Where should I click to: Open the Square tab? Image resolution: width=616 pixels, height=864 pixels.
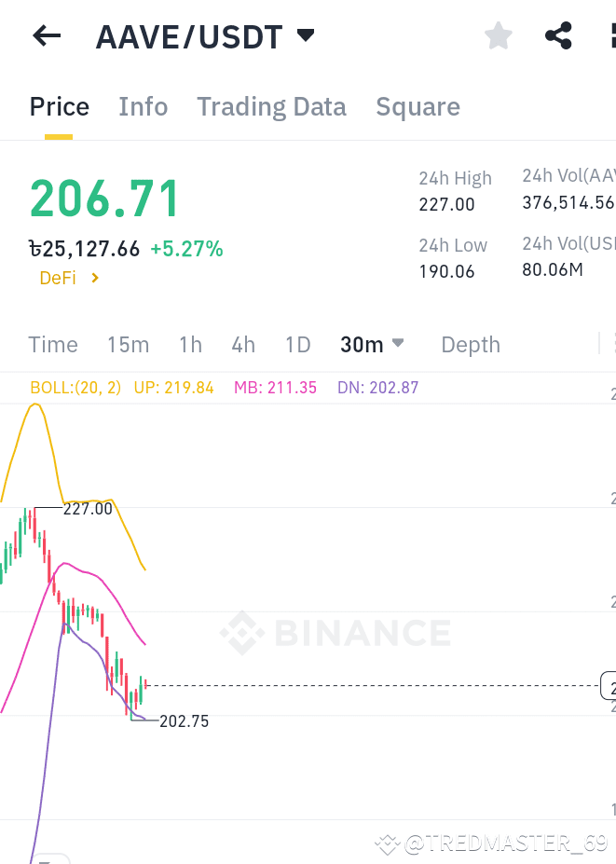(x=418, y=106)
